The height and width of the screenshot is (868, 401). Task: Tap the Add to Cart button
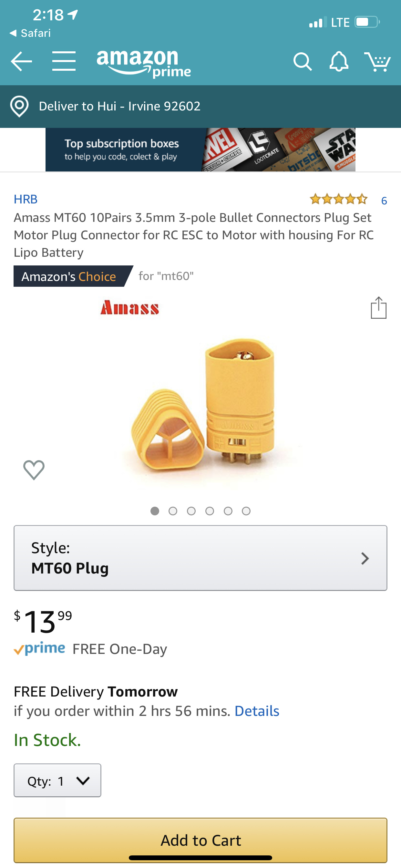coord(200,840)
